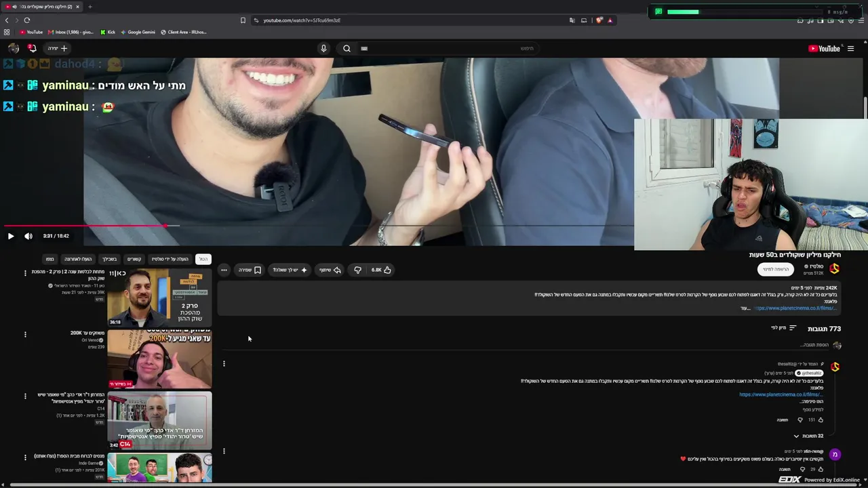Click the Share button with arrow

330,270
